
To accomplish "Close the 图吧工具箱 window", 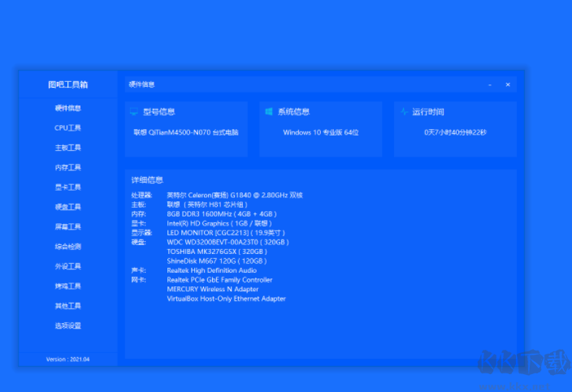I will coord(508,84).
